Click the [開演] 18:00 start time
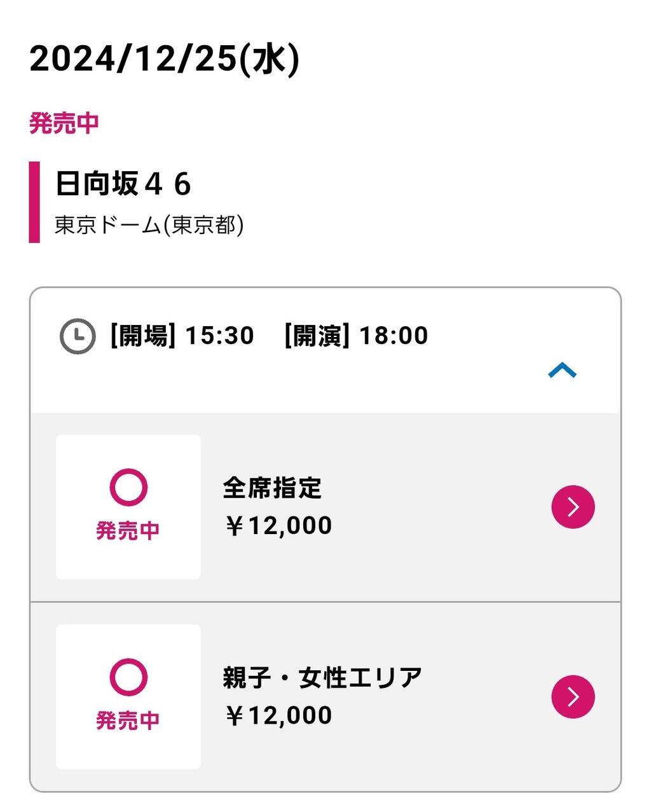The height and width of the screenshot is (812, 651). coord(356,335)
